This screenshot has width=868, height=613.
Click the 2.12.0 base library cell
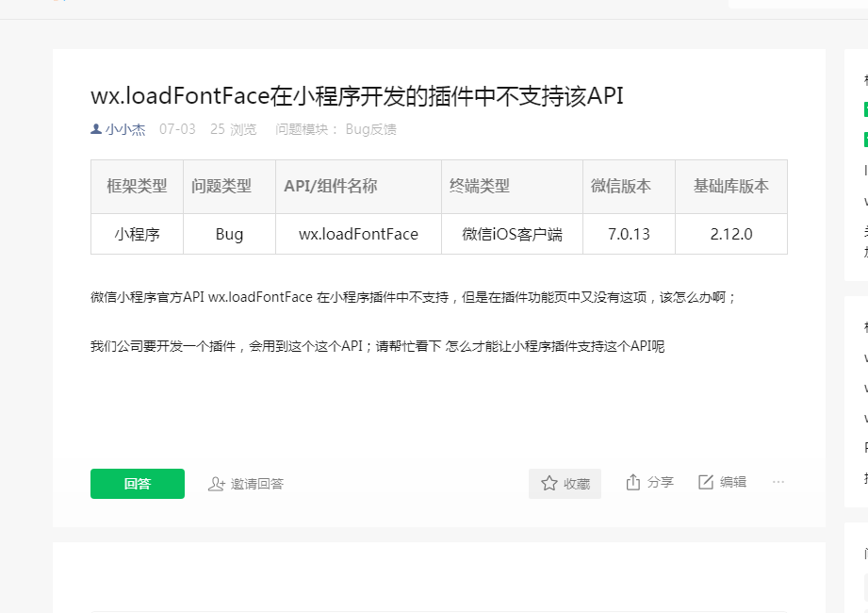[x=731, y=234]
